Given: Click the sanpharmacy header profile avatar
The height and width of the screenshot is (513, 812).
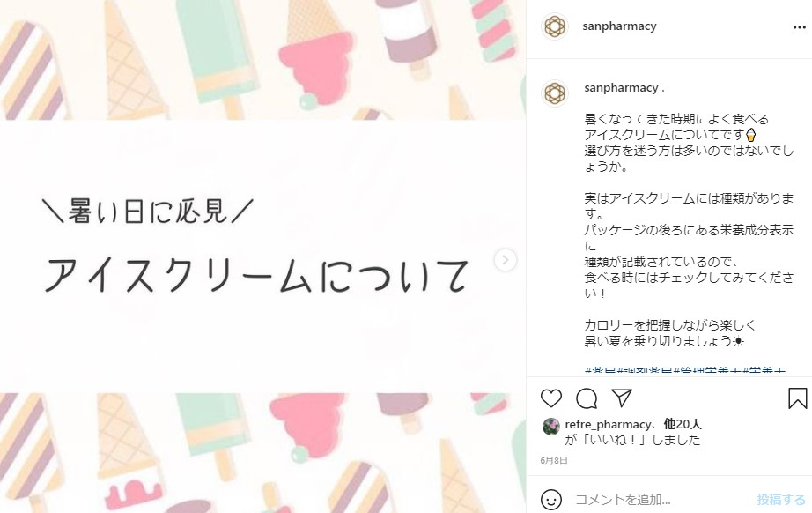Looking at the screenshot, I should pyautogui.click(x=555, y=26).
